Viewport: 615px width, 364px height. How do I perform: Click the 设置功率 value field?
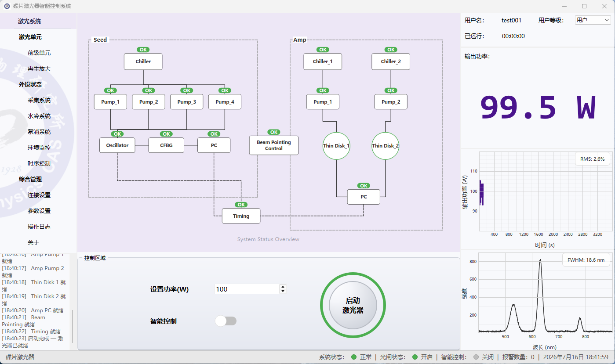[247, 289]
